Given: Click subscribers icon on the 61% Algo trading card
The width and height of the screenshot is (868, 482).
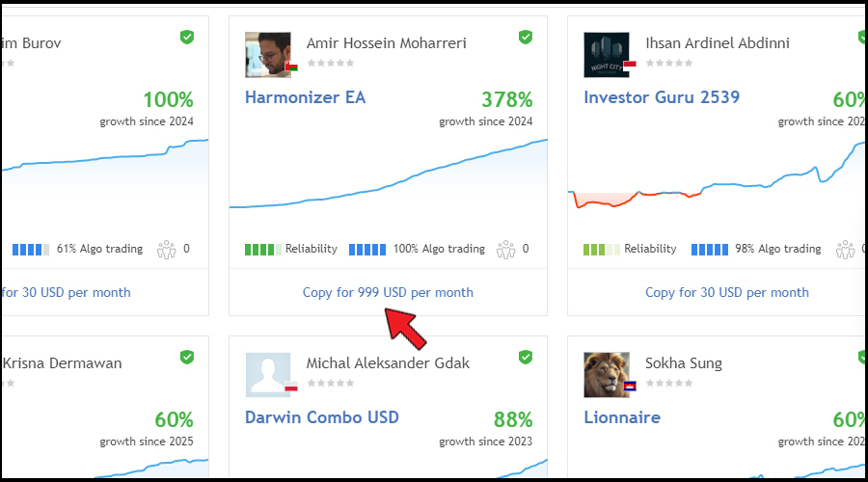Looking at the screenshot, I should point(167,249).
